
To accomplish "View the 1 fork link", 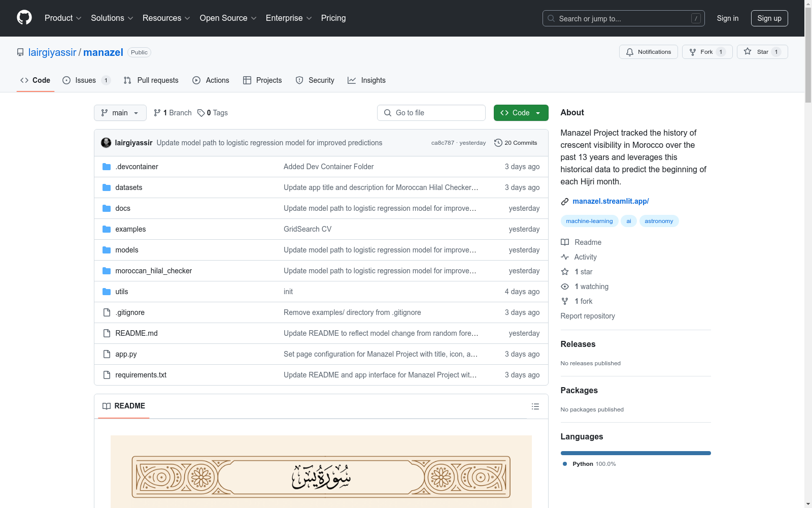I will pyautogui.click(x=577, y=301).
